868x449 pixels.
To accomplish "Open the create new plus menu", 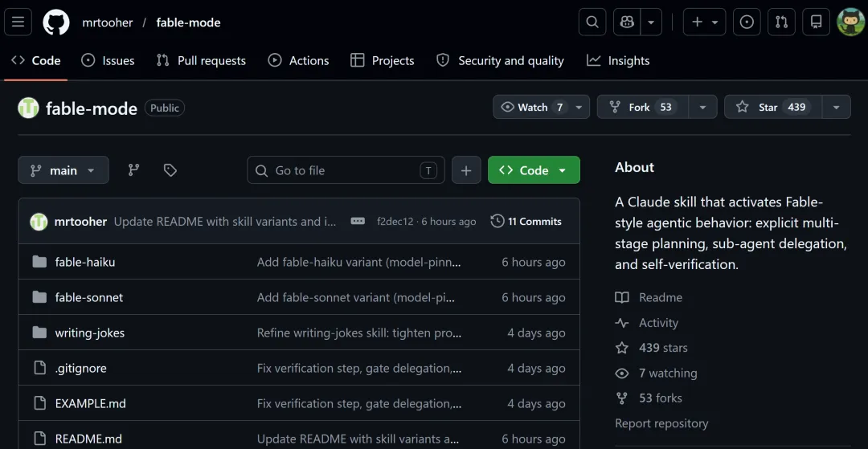I will tap(704, 22).
